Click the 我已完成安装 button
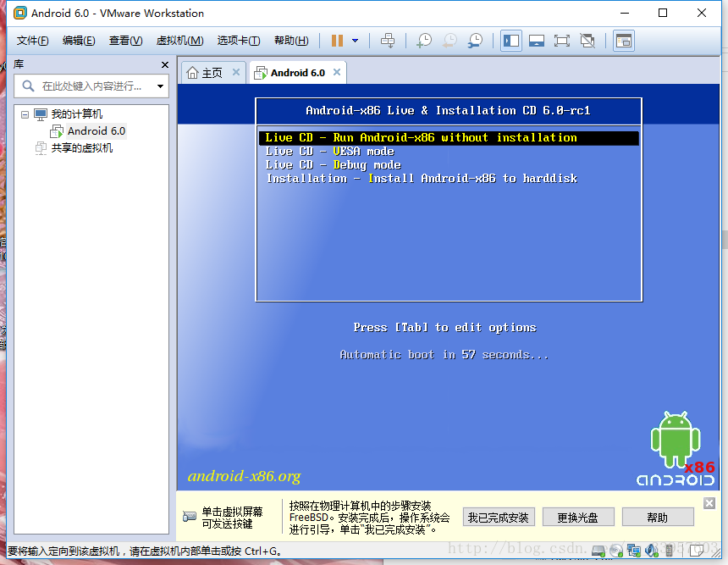 click(x=499, y=518)
